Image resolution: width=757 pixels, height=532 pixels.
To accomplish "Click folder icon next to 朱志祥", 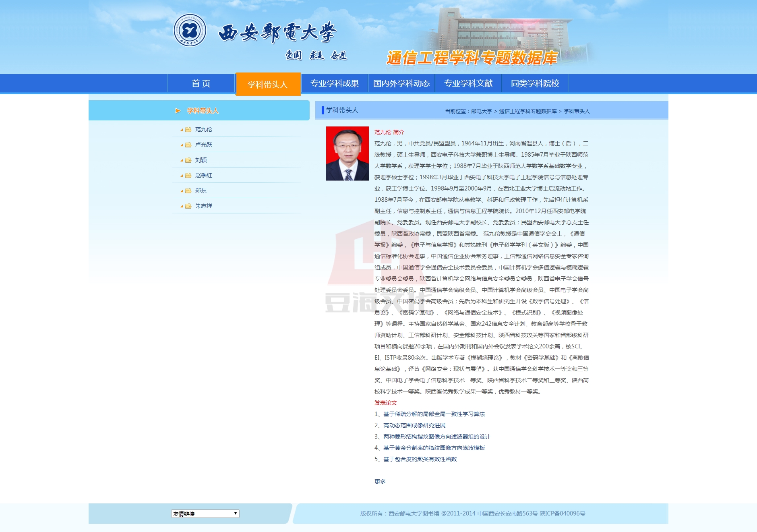I will 188,206.
